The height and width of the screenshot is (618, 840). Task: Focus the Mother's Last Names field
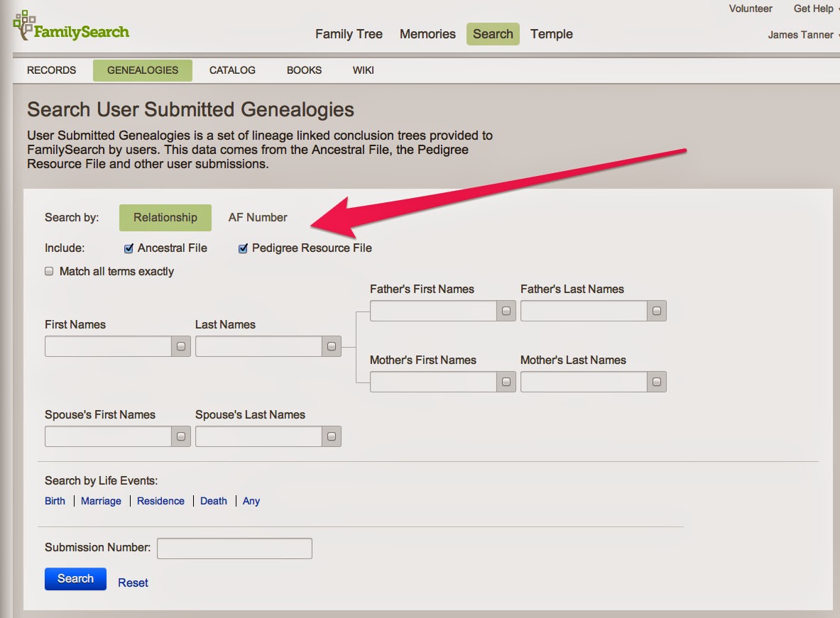pos(584,382)
